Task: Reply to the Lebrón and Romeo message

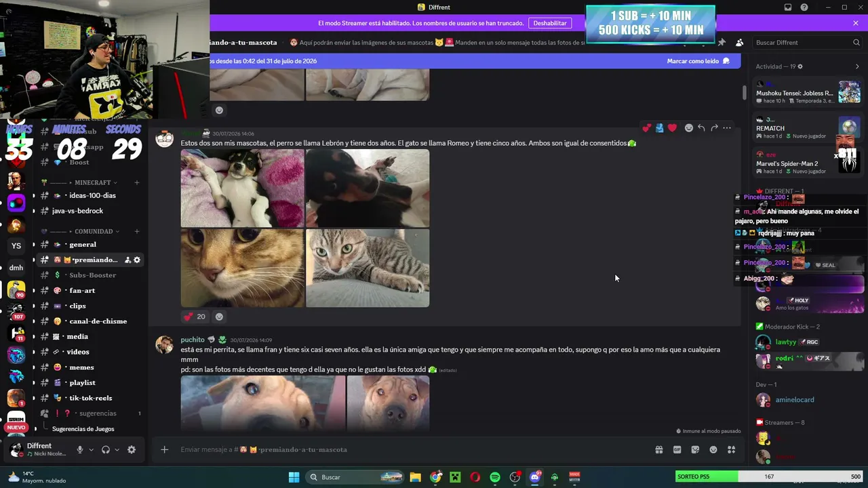Action: pos(701,127)
